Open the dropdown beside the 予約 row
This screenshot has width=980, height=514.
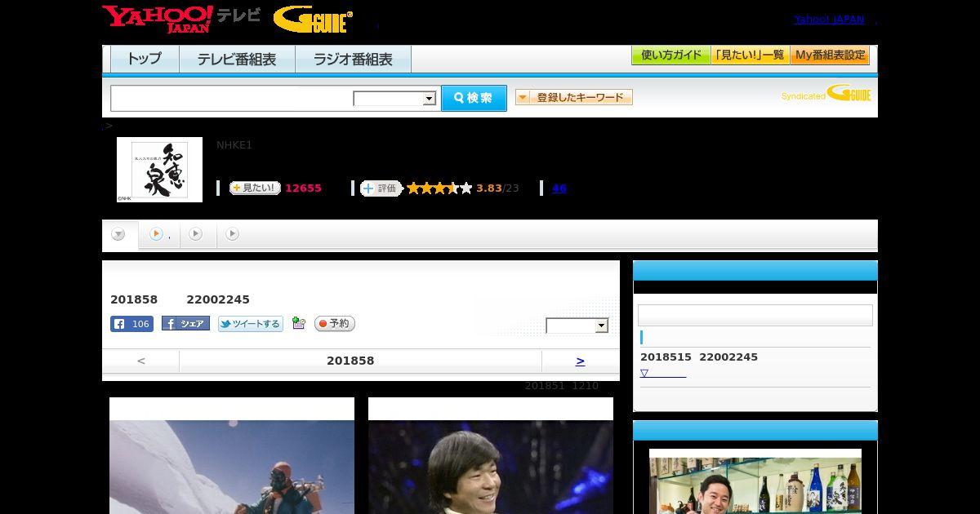pyautogui.click(x=577, y=326)
